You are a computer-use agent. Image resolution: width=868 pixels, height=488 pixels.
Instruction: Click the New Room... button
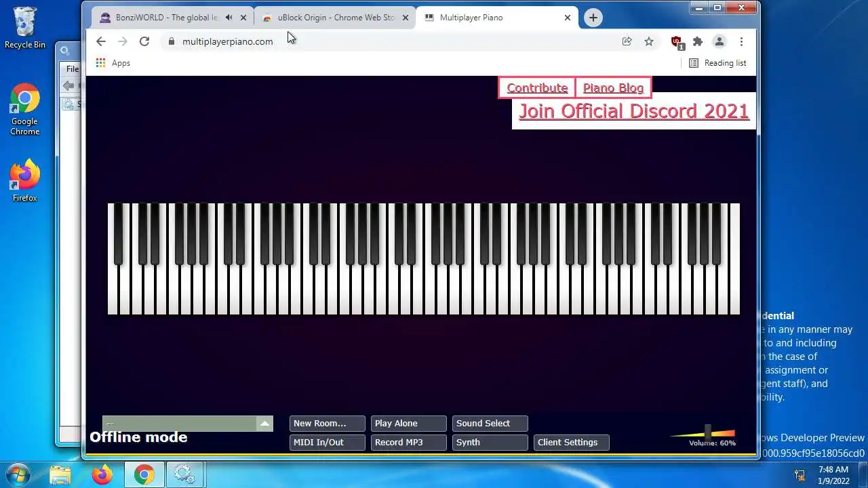[x=328, y=424]
